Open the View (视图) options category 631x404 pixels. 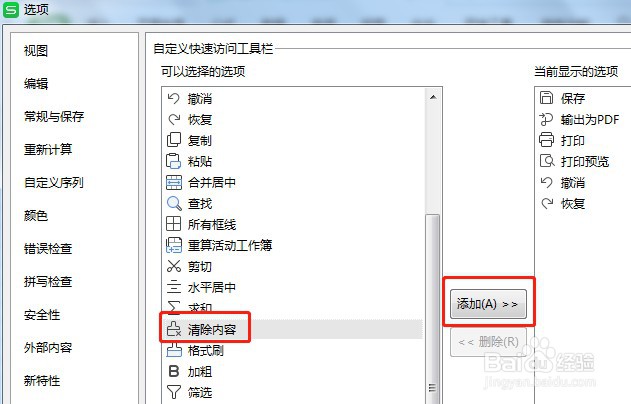(x=36, y=51)
